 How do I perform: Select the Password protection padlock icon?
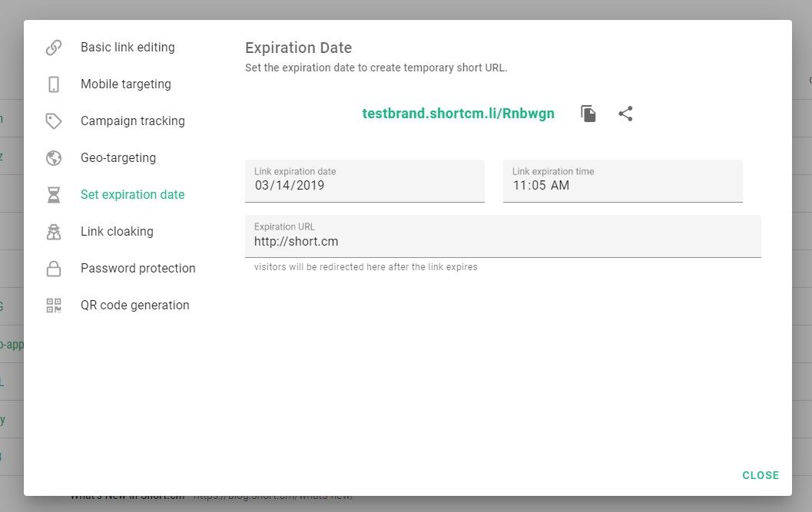click(53, 268)
